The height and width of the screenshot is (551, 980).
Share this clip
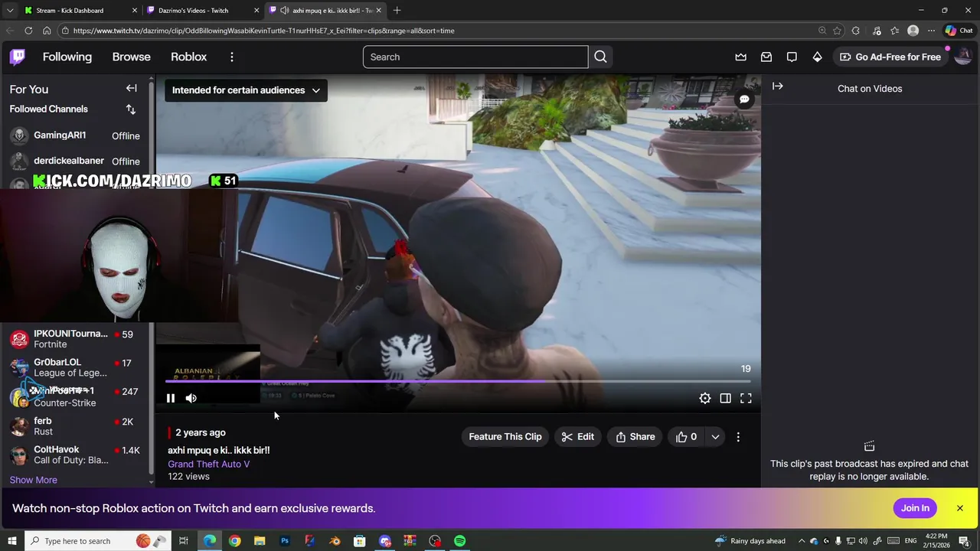(635, 437)
